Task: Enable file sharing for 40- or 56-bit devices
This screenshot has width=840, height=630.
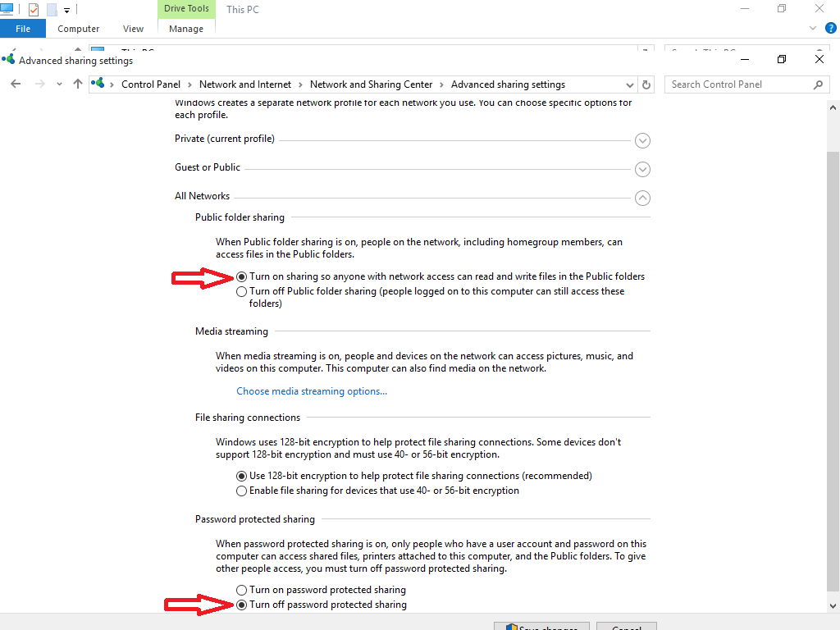Action: pyautogui.click(x=242, y=491)
